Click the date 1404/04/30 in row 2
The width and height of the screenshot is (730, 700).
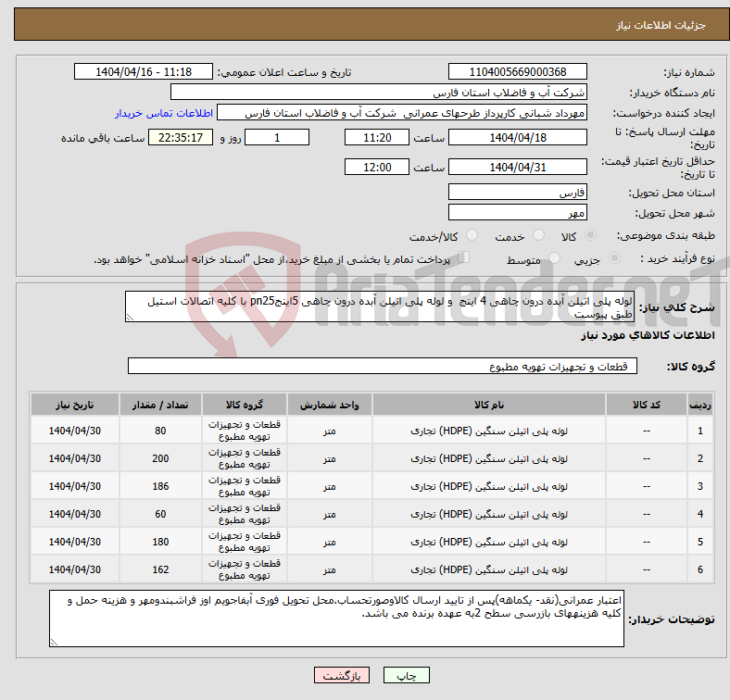pos(75,458)
